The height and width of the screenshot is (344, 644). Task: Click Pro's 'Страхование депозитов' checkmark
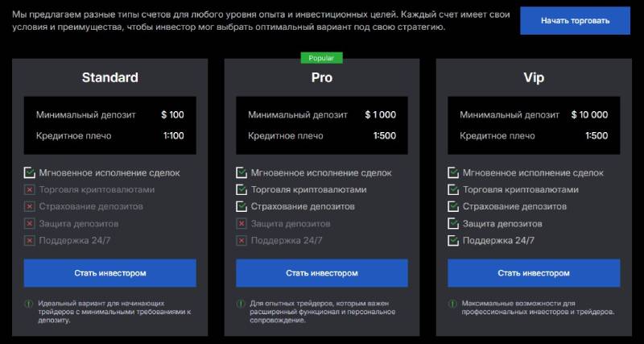click(x=241, y=207)
